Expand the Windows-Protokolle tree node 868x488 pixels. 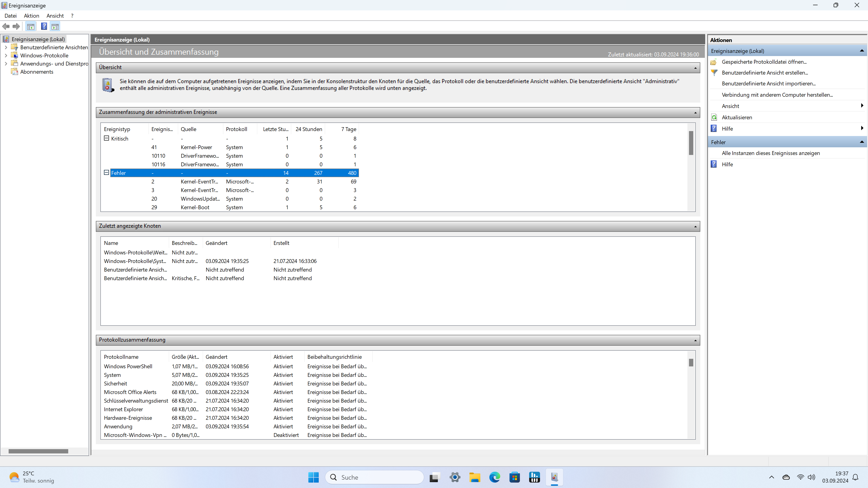point(6,56)
